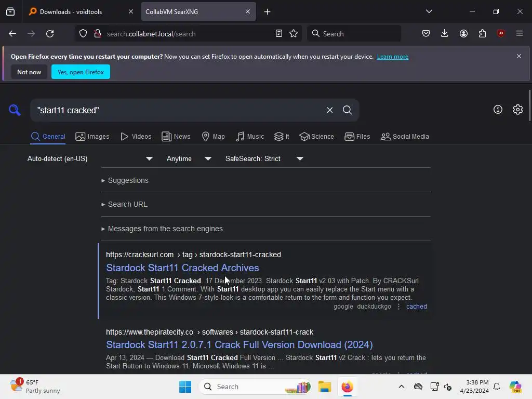532x399 pixels.
Task: Open File Explorer from taskbar
Action: (x=324, y=387)
